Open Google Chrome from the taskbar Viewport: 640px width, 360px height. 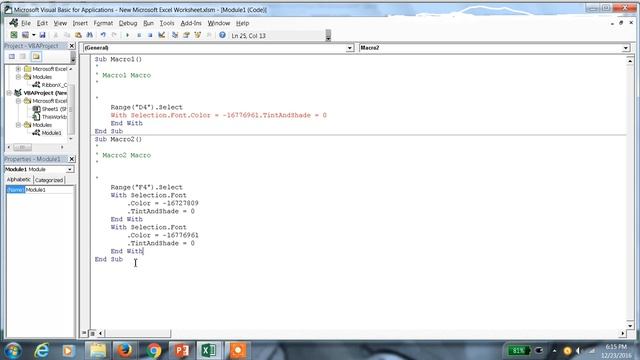click(x=154, y=351)
